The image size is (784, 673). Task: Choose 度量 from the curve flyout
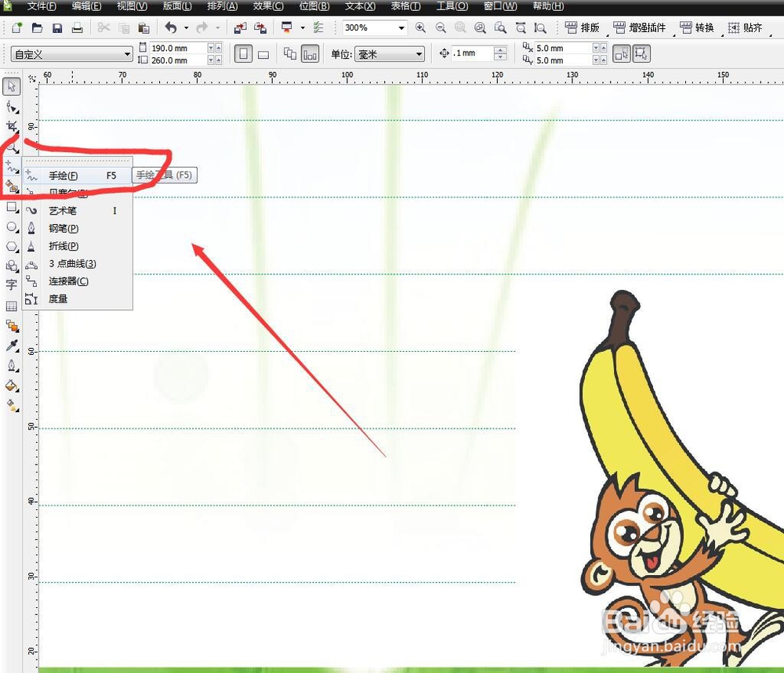tap(78, 299)
